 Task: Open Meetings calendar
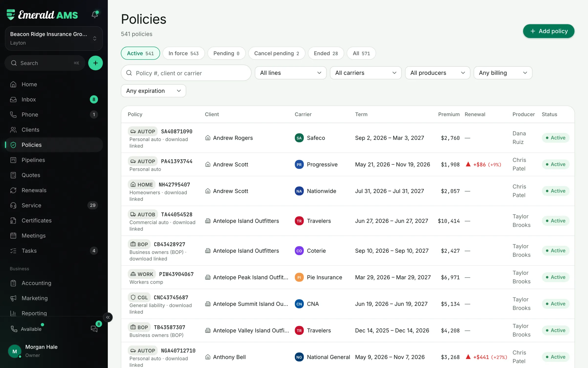(x=54, y=236)
